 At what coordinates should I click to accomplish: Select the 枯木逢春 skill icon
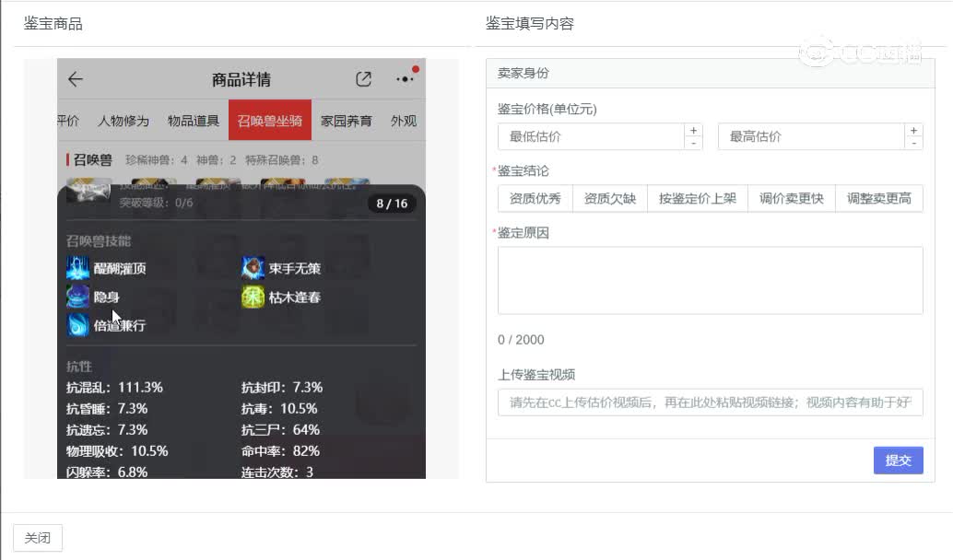253,297
